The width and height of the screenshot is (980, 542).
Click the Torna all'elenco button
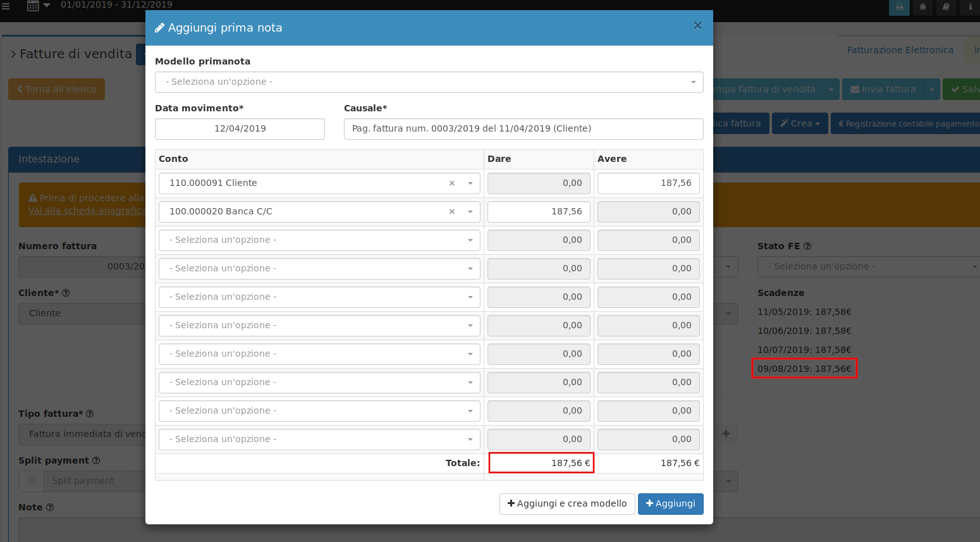(56, 89)
